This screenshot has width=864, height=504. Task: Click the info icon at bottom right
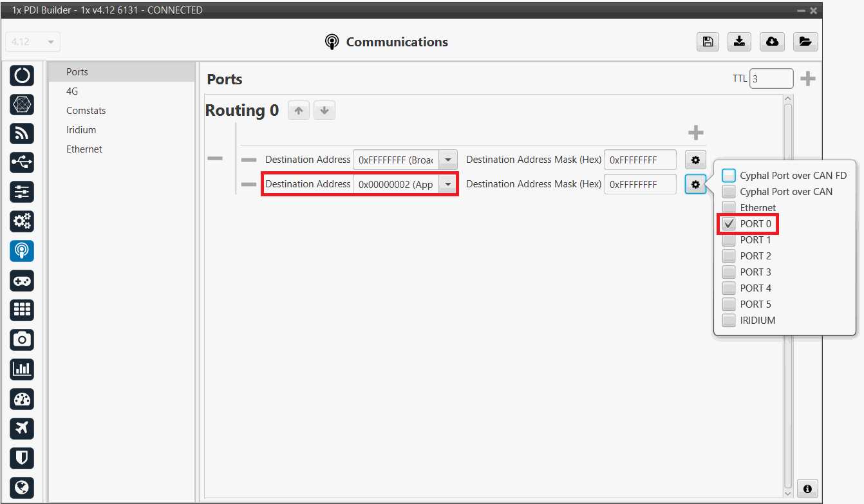807,487
